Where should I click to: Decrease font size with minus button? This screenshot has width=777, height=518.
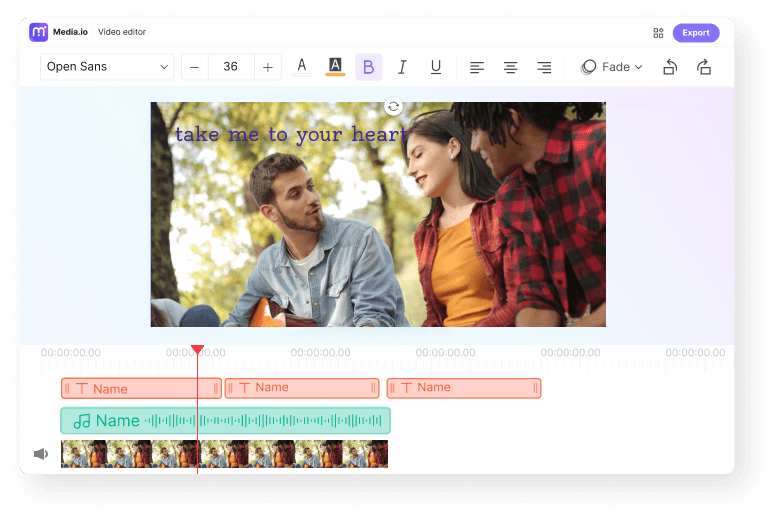click(194, 67)
